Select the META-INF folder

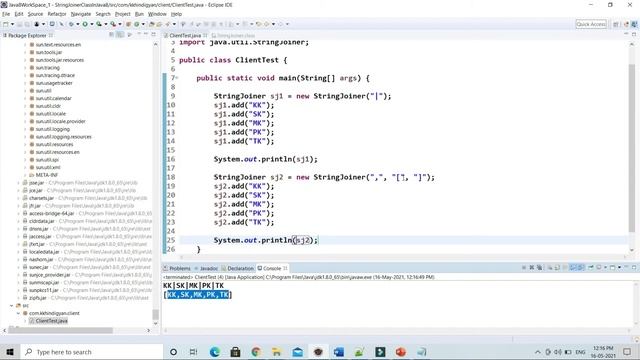pyautogui.click(x=46, y=175)
